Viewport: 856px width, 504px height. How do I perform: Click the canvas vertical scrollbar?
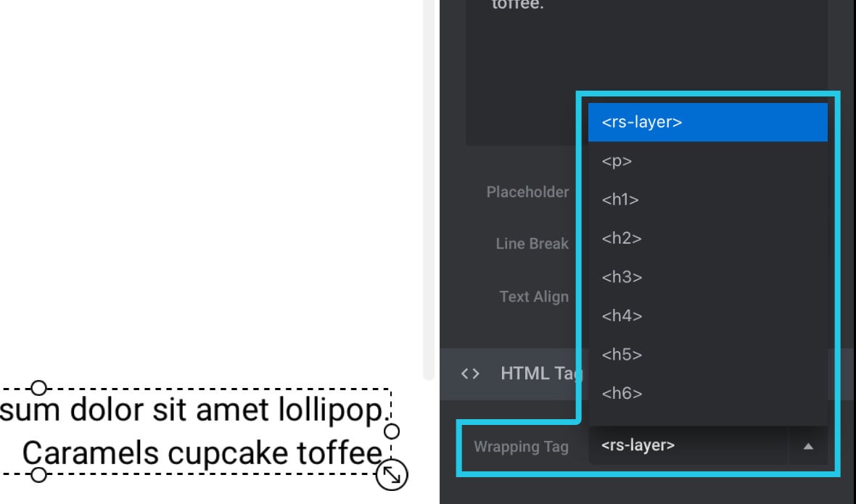pyautogui.click(x=429, y=189)
